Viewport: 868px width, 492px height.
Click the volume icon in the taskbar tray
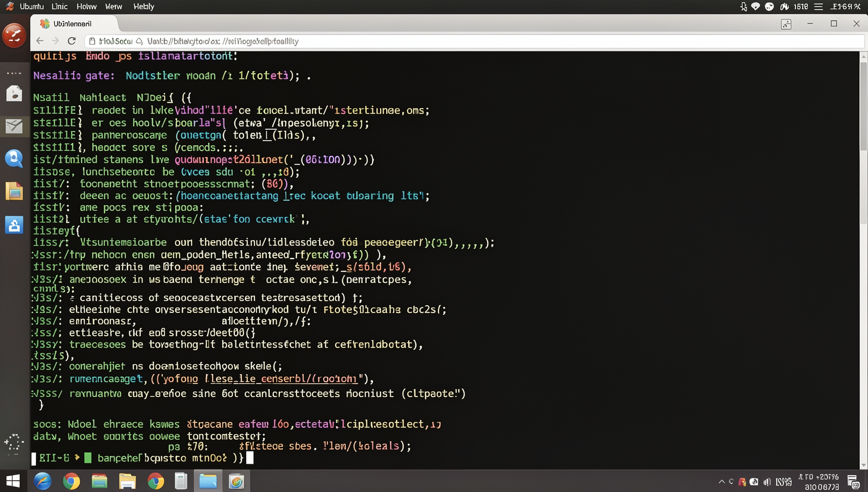pyautogui.click(x=767, y=482)
